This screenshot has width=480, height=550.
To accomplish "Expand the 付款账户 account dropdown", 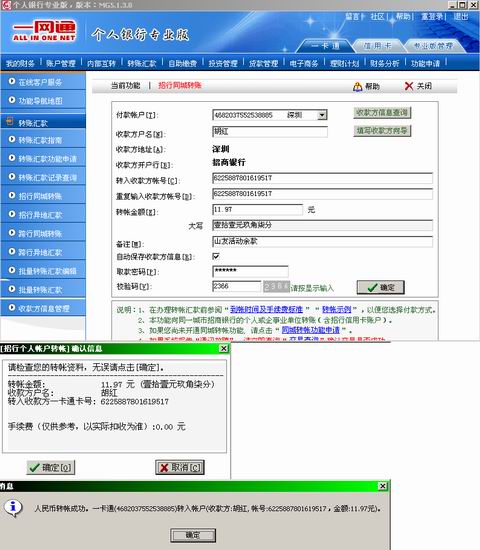I will pyautogui.click(x=322, y=115).
